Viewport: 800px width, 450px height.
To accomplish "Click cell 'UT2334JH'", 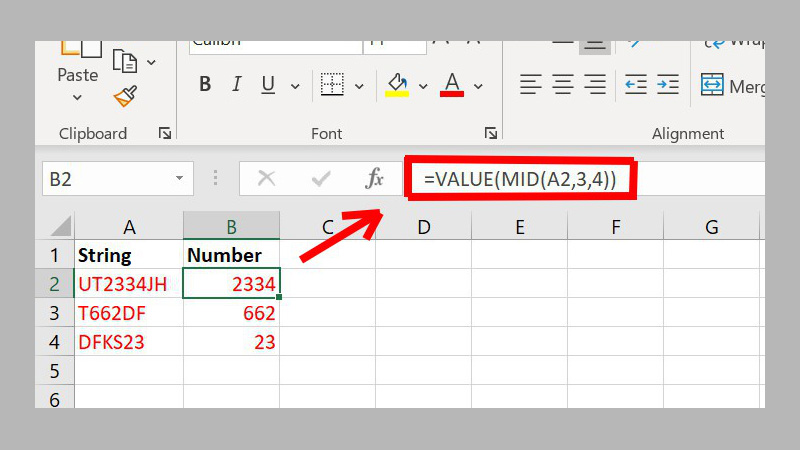I will tap(129, 284).
